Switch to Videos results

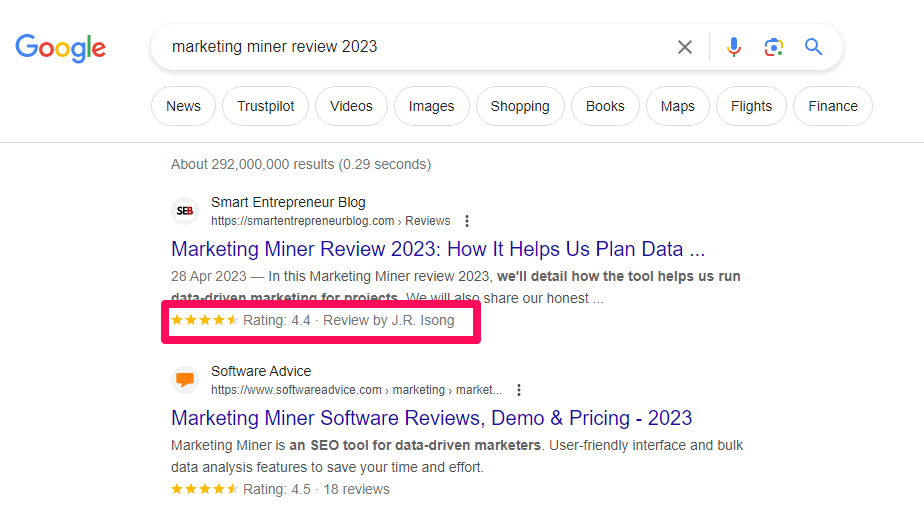tap(351, 106)
